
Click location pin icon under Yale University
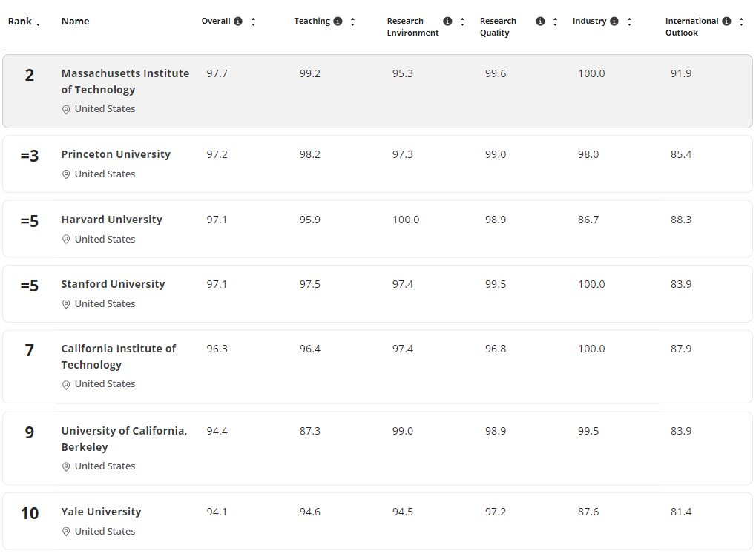coord(66,532)
